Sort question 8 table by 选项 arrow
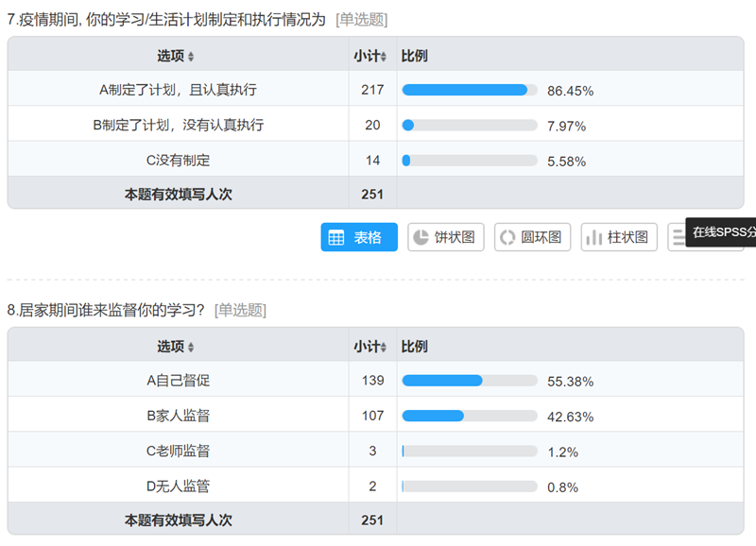Image resolution: width=756 pixels, height=546 pixels. 191,348
